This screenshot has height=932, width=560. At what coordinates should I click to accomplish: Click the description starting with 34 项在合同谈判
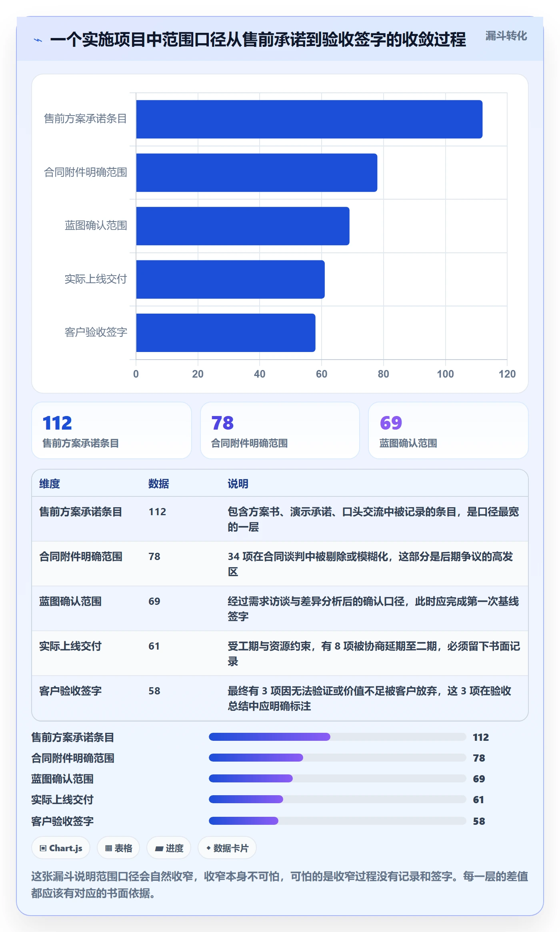(370, 564)
